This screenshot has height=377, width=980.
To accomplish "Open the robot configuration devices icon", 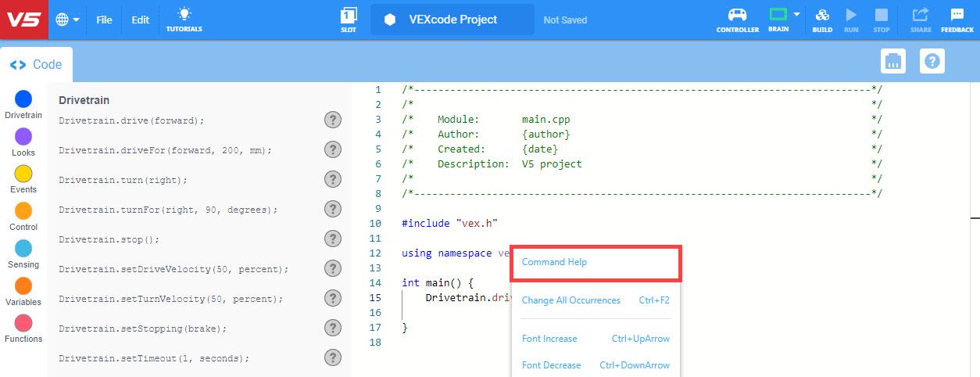I will click(x=892, y=61).
